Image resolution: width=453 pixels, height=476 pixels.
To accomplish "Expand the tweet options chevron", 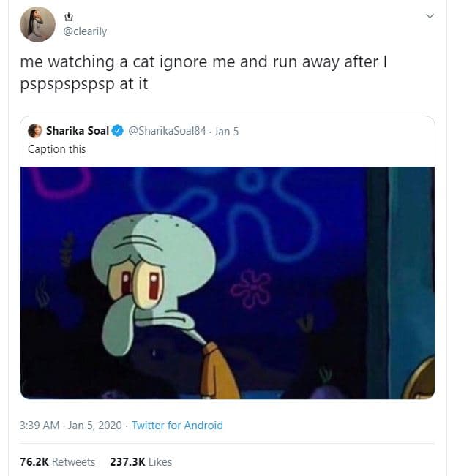I will (x=430, y=15).
